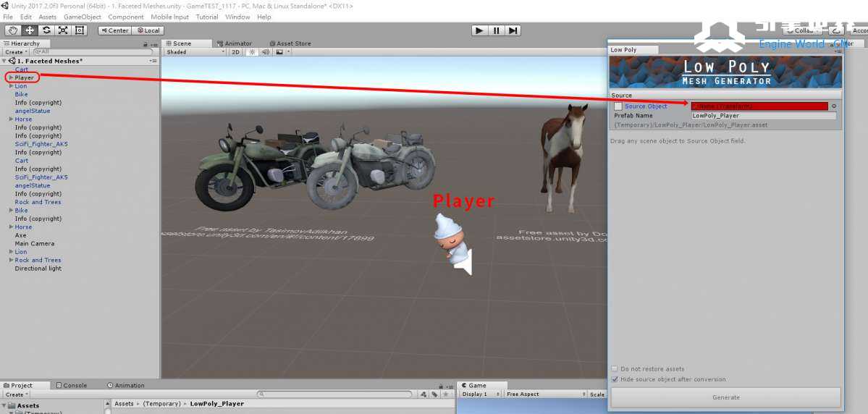This screenshot has width=868, height=414.
Task: Select the Scale tool
Action: (63, 30)
